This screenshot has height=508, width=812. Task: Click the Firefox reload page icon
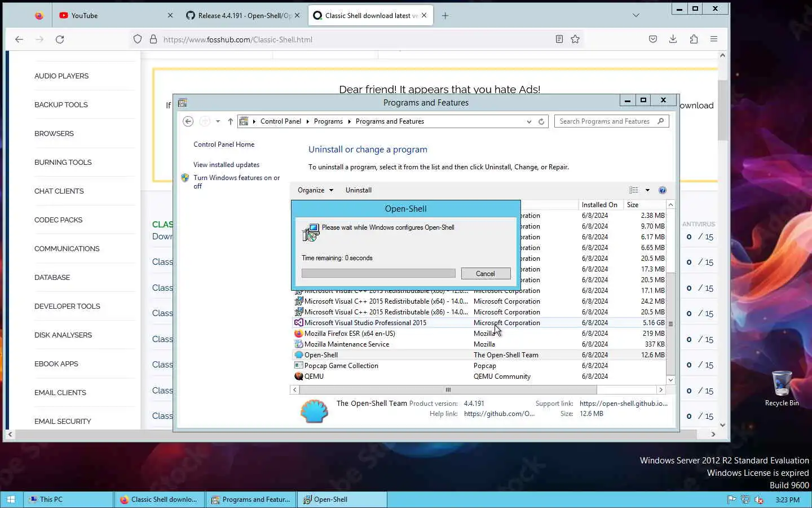click(60, 40)
